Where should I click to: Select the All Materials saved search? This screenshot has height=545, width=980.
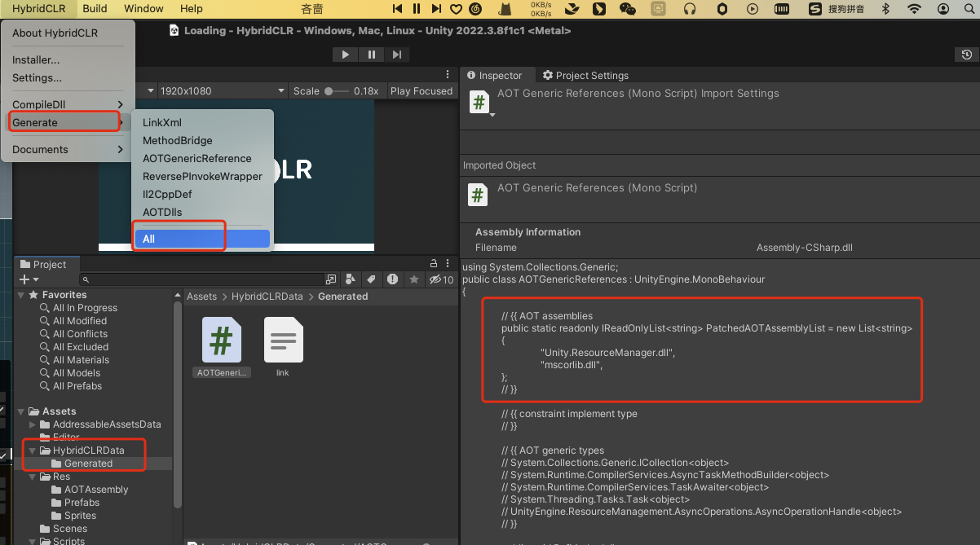click(x=81, y=360)
